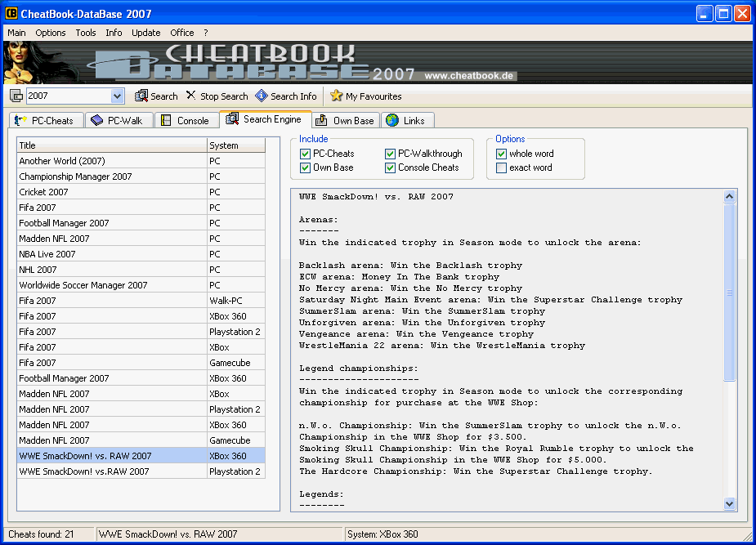Select Cricket 2007 row
Viewport: 756px width, 545px height.
pos(141,192)
